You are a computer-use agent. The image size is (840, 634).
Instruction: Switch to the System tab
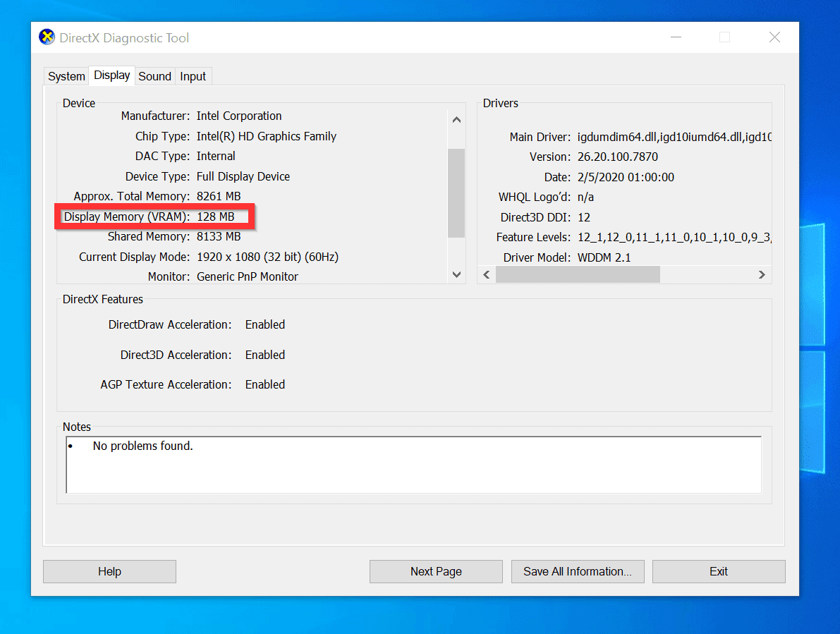pos(66,76)
